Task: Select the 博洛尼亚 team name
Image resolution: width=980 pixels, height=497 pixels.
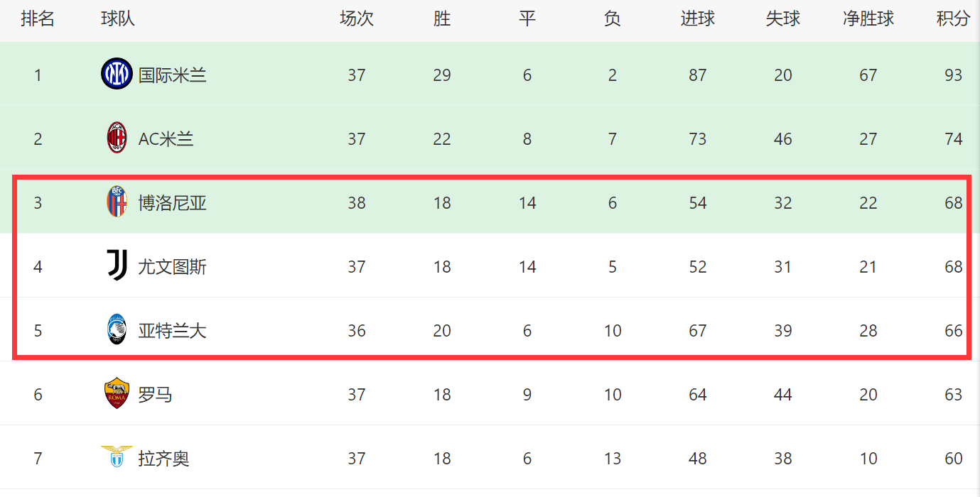Action: click(172, 203)
